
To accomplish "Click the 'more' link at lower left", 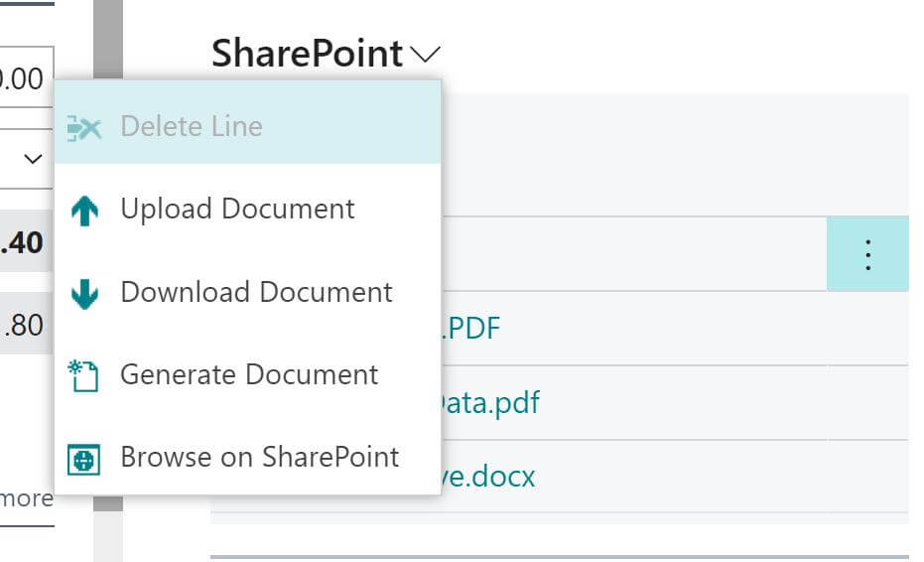I will 27,498.
